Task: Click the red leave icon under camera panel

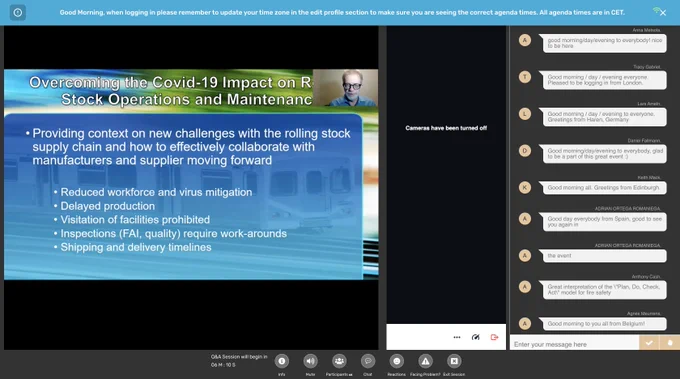Action: click(x=494, y=337)
